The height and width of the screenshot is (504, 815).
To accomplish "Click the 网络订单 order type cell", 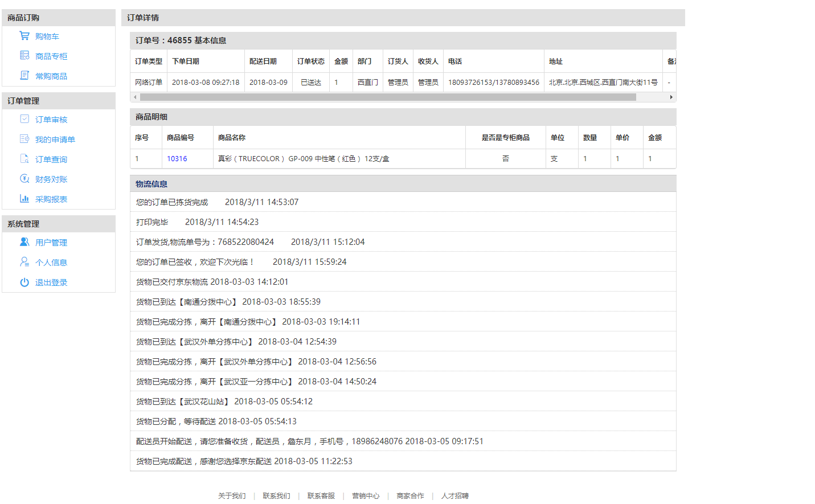I will (x=149, y=83).
